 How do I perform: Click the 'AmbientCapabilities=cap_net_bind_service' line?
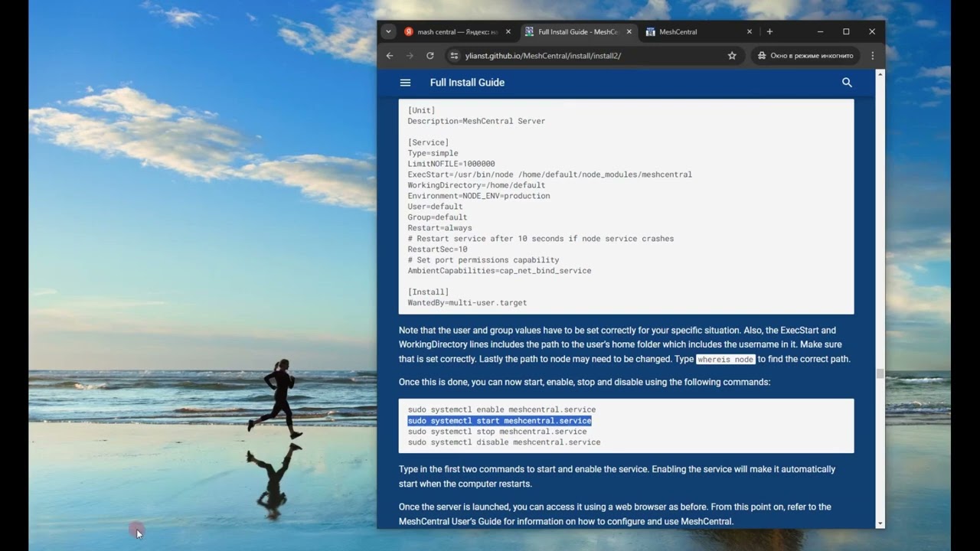pyautogui.click(x=499, y=271)
